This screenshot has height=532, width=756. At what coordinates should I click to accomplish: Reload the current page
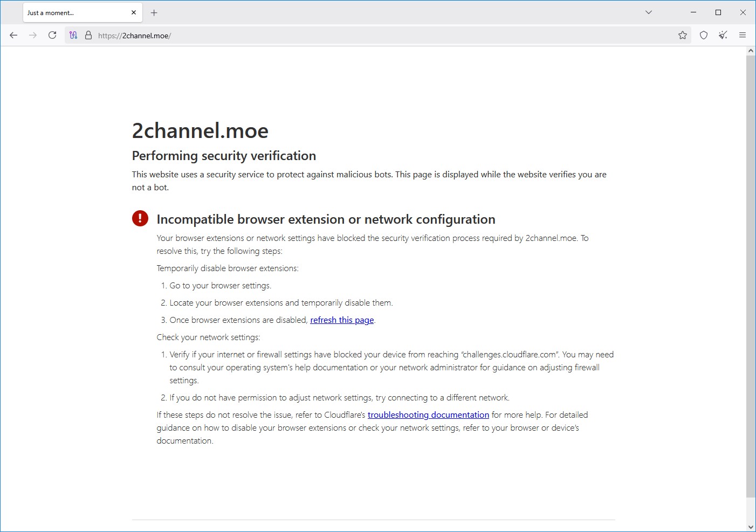52,35
